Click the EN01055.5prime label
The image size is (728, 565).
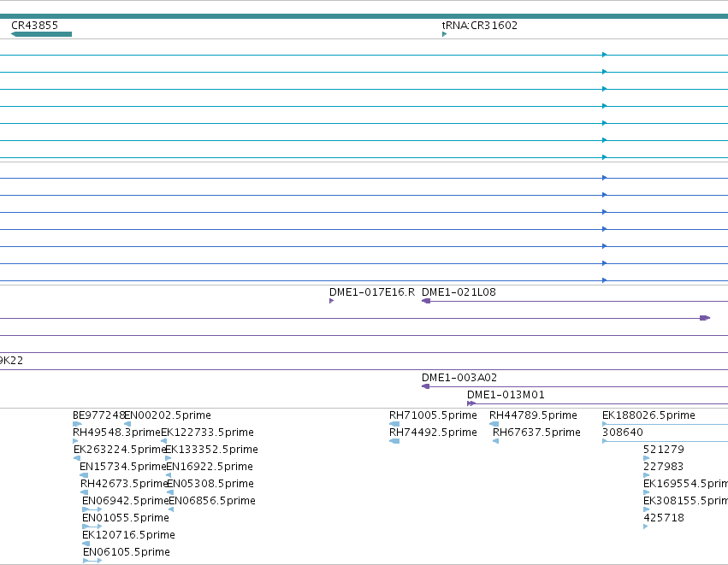tap(126, 518)
